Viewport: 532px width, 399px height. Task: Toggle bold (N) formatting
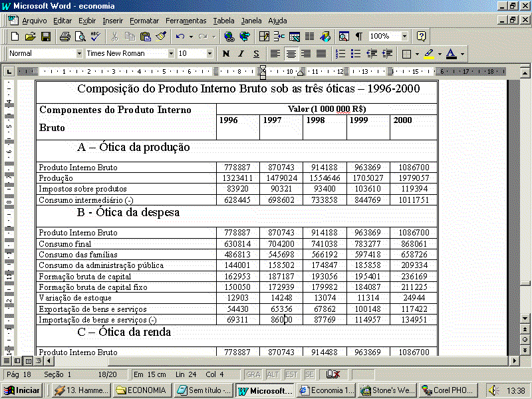pos(226,54)
